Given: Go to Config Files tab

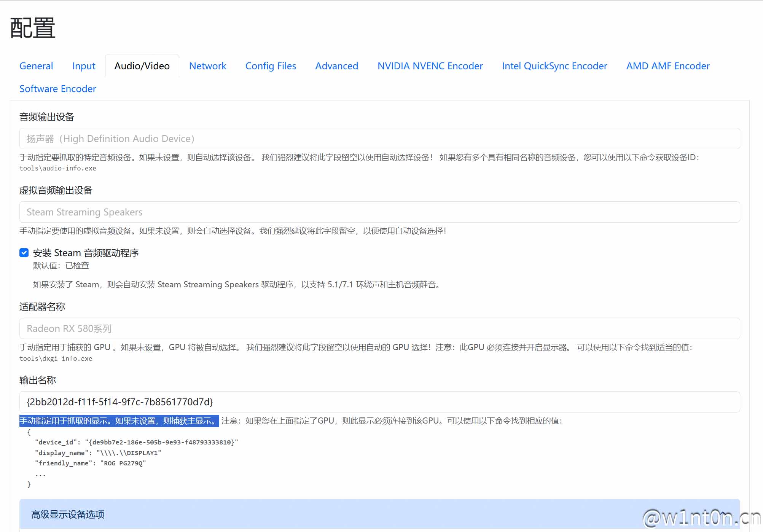Looking at the screenshot, I should 271,66.
